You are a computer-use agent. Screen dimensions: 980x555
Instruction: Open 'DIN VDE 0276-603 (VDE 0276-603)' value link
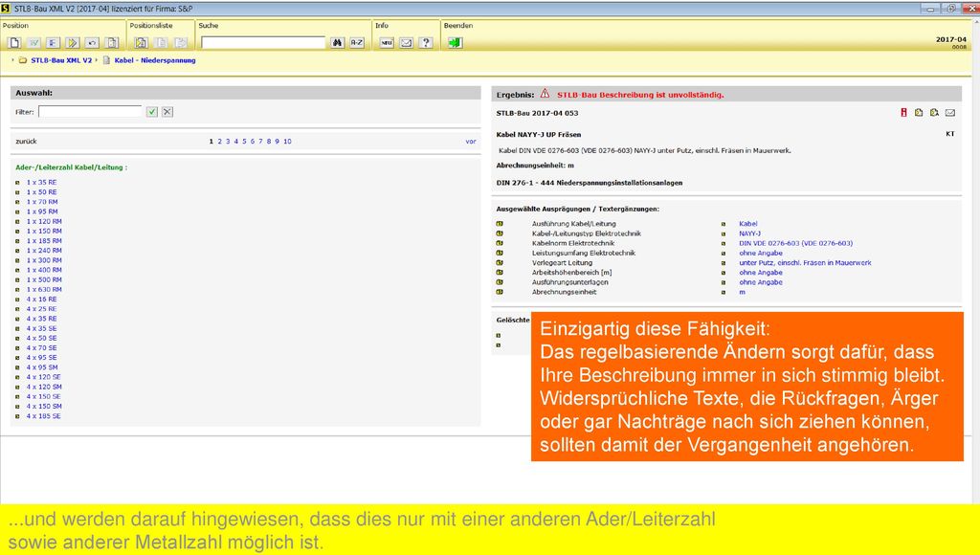pos(795,243)
